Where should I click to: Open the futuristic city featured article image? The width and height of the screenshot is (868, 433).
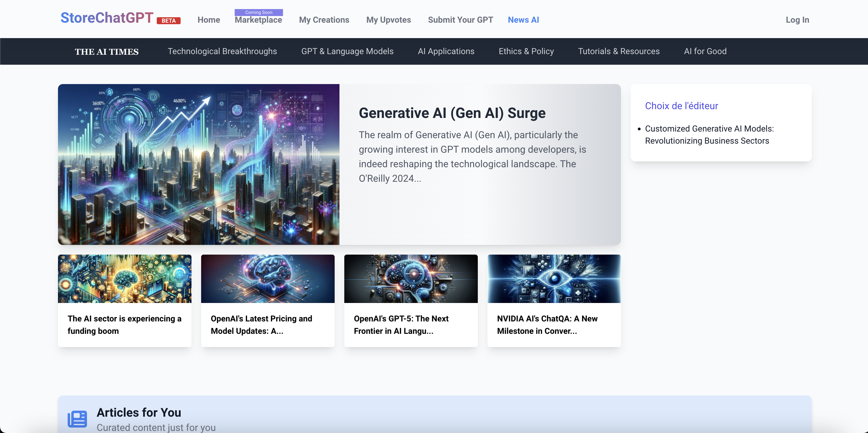198,164
